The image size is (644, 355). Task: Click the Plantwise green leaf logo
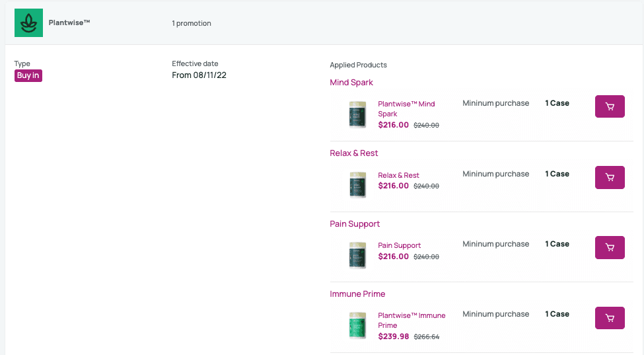[x=29, y=23]
